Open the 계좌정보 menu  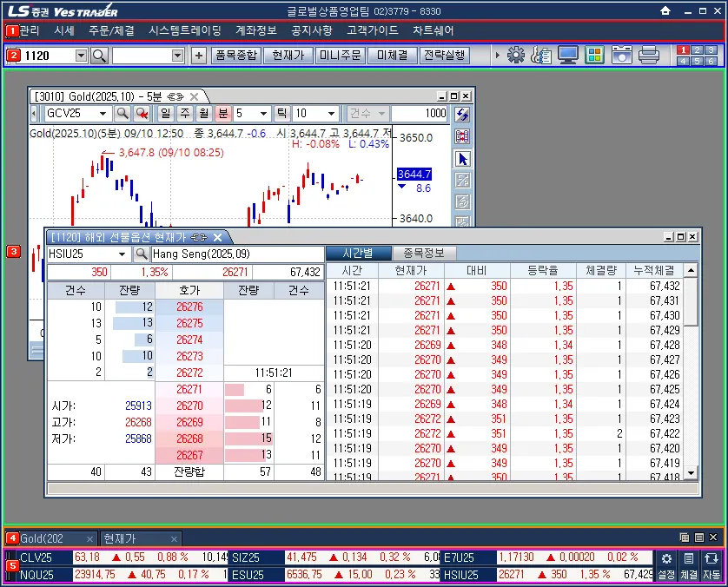click(x=255, y=30)
